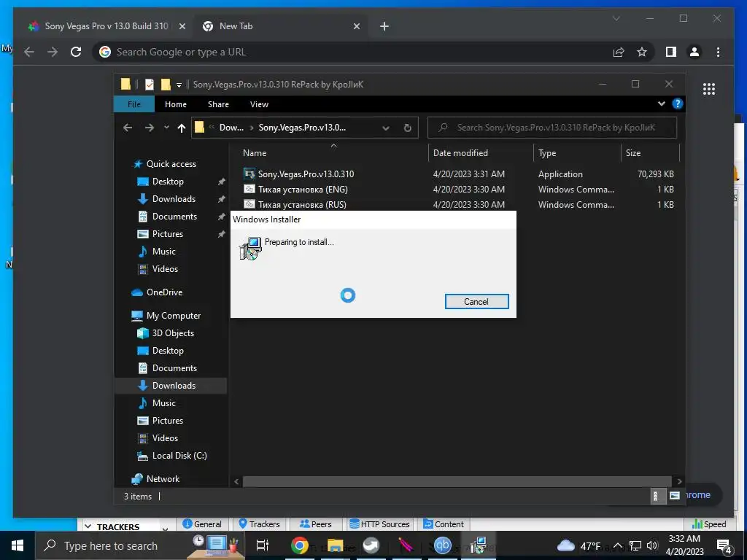The width and height of the screenshot is (747, 560).
Task: Open pinned Desktop under Quick access
Action: point(168,182)
